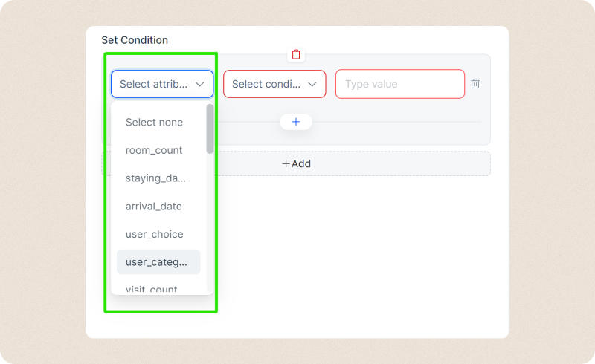Choose arrival_date in the attribute list
Image resolution: width=595 pixels, height=364 pixels.
click(154, 206)
